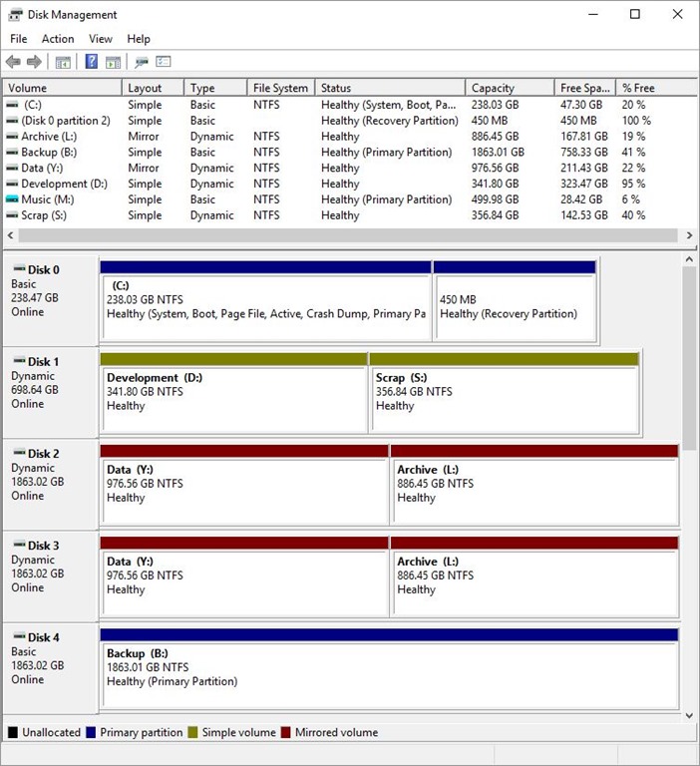The image size is (700, 766).
Task: Click the Data (Y:) volume row icon
Action: click(12, 168)
